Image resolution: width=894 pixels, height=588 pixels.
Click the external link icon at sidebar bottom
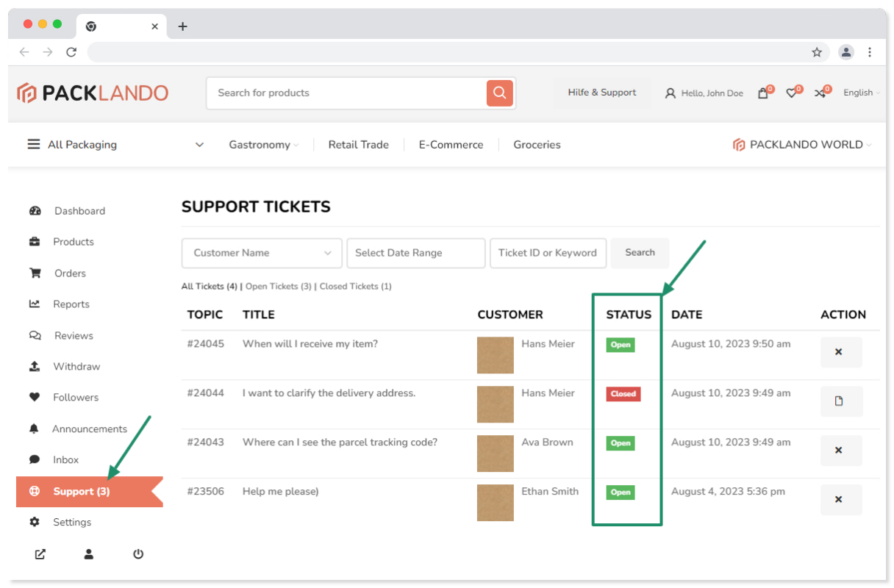(40, 554)
